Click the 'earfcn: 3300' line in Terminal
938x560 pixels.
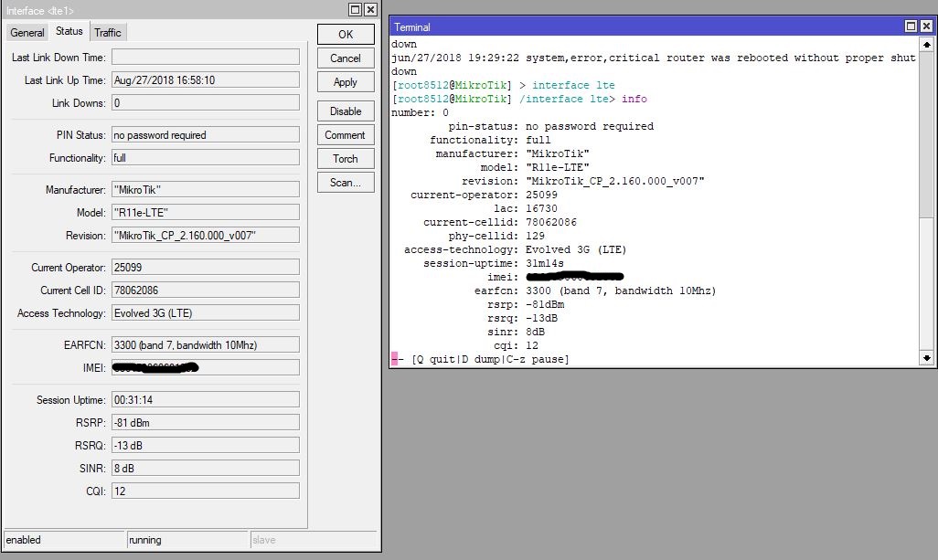pyautogui.click(x=595, y=291)
